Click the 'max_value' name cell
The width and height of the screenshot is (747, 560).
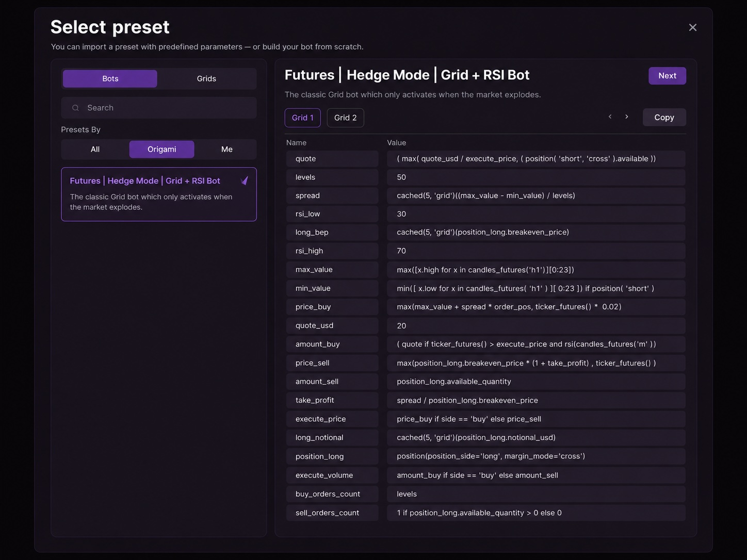(332, 270)
